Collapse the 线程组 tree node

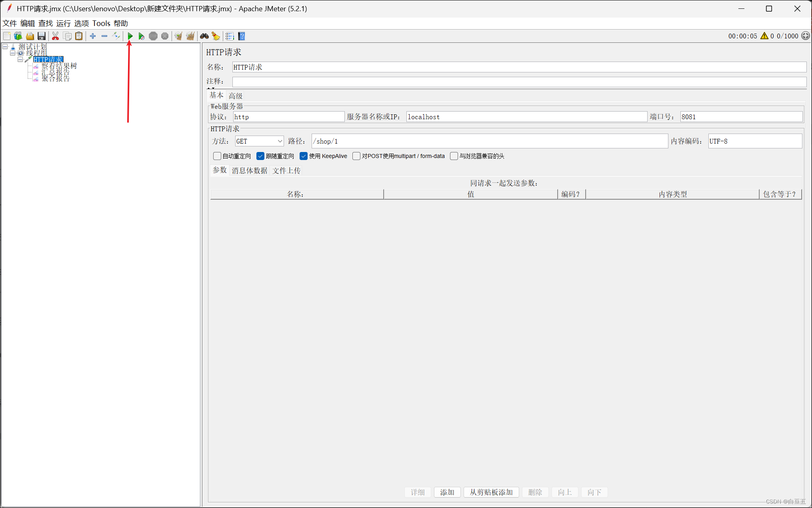[13, 53]
